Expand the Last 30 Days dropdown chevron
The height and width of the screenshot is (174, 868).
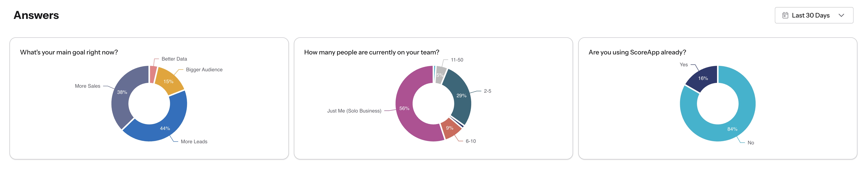click(x=841, y=15)
